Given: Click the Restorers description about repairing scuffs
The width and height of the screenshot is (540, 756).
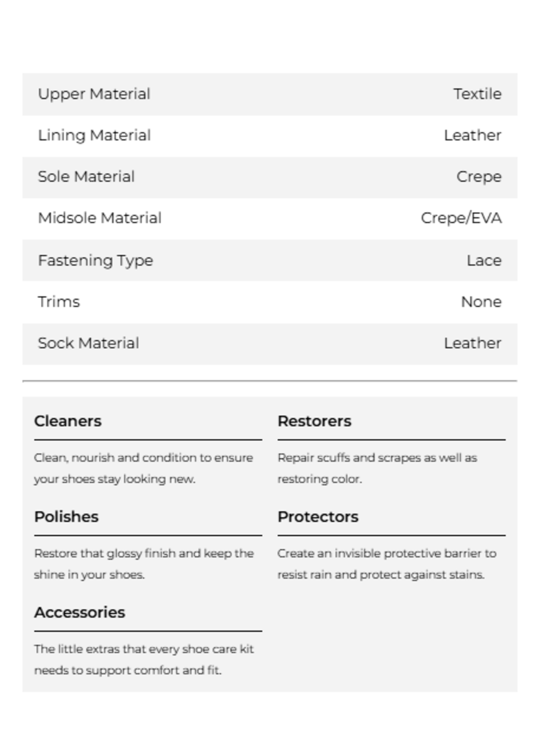Looking at the screenshot, I should pos(377,468).
